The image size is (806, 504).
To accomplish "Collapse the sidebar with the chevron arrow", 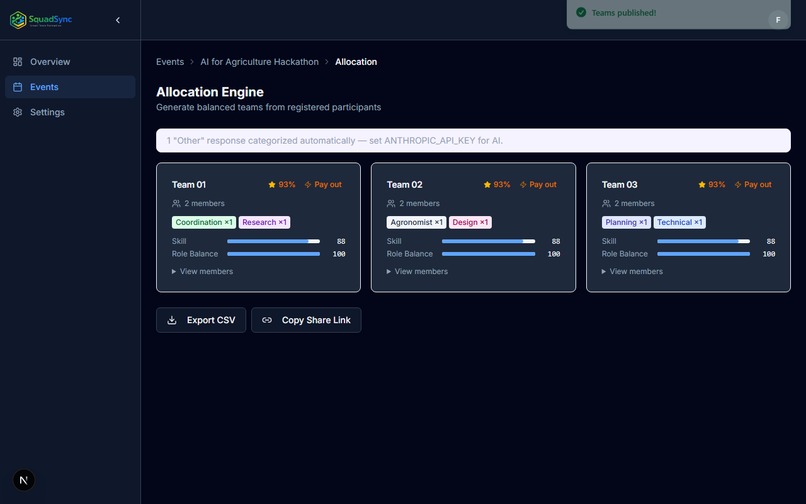I will click(118, 20).
